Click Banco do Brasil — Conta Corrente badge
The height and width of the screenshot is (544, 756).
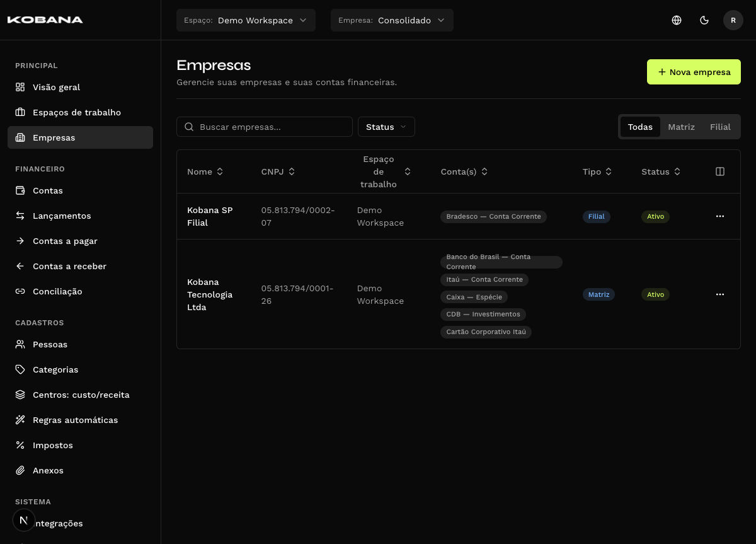[x=501, y=262]
